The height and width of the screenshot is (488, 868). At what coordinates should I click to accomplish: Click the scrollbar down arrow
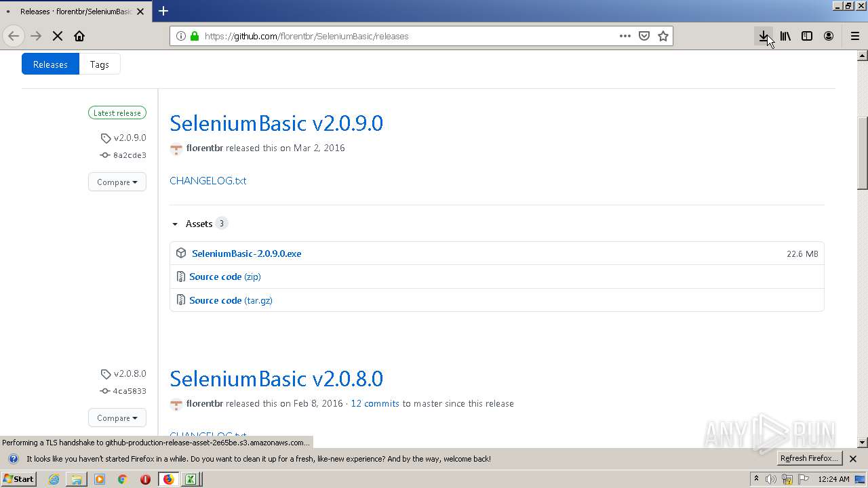(863, 442)
